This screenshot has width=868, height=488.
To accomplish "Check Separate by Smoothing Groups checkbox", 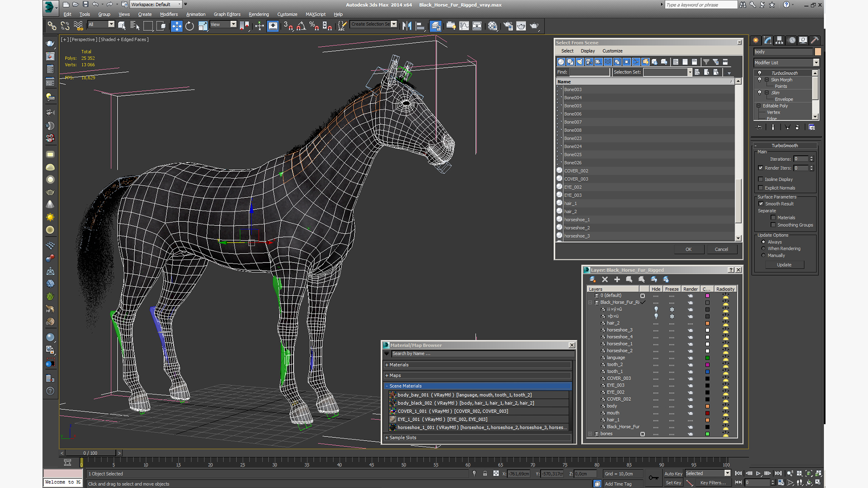I will coord(773,225).
